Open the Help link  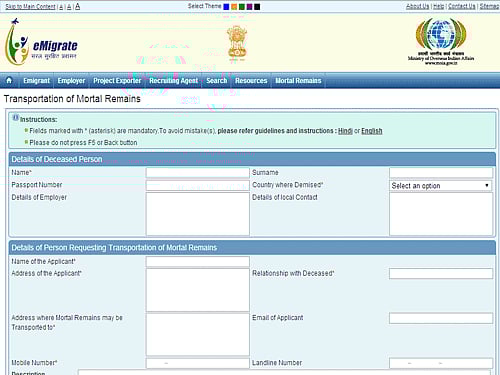[438, 6]
